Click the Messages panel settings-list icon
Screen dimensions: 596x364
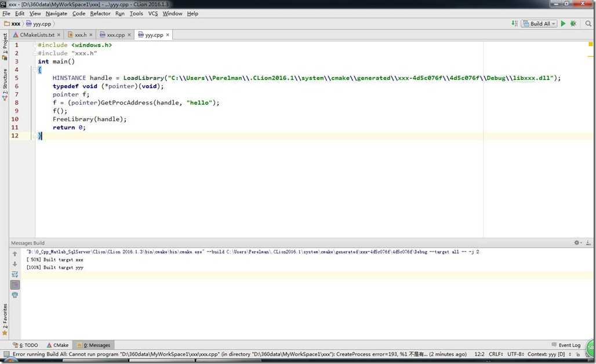coord(15,274)
